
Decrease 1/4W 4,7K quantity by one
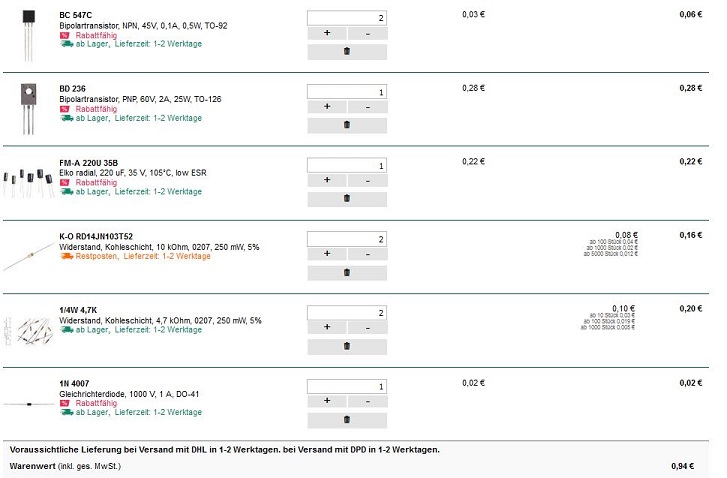pyautogui.click(x=367, y=328)
